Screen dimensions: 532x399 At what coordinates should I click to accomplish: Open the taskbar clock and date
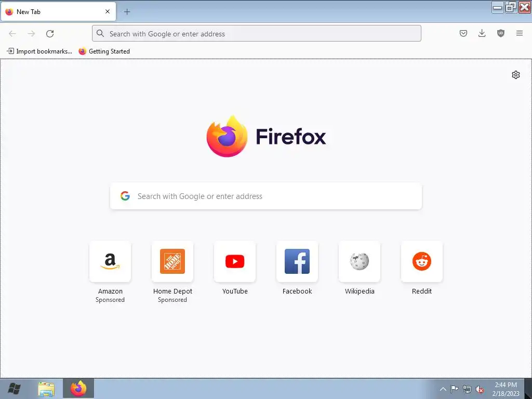[506, 389]
